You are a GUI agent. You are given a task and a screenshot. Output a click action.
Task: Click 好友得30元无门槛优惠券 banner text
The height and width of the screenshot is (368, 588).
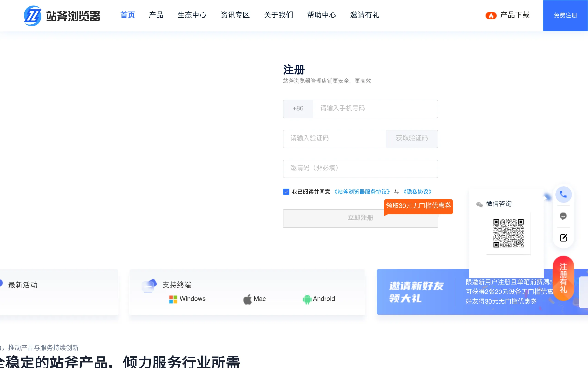point(501,302)
